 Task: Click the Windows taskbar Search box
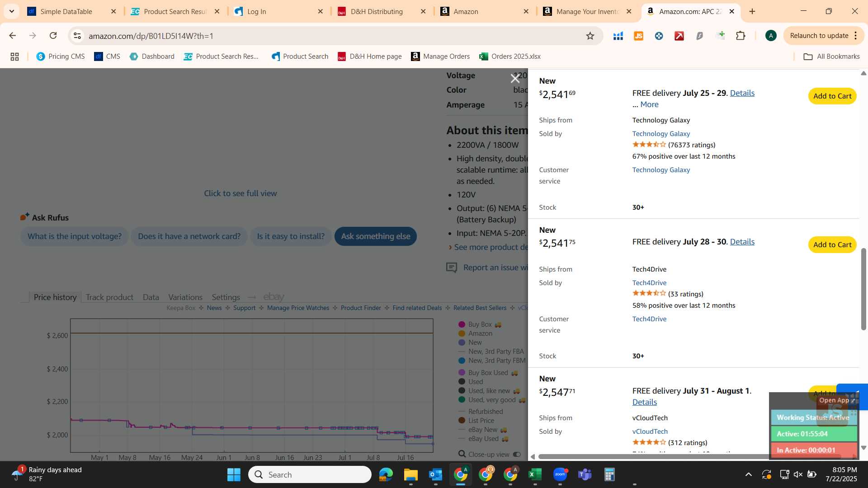310,474
